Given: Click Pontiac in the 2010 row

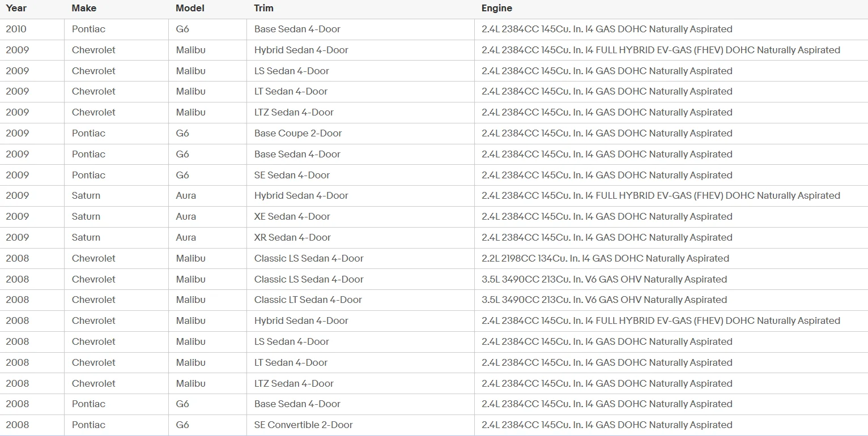Looking at the screenshot, I should point(88,29).
